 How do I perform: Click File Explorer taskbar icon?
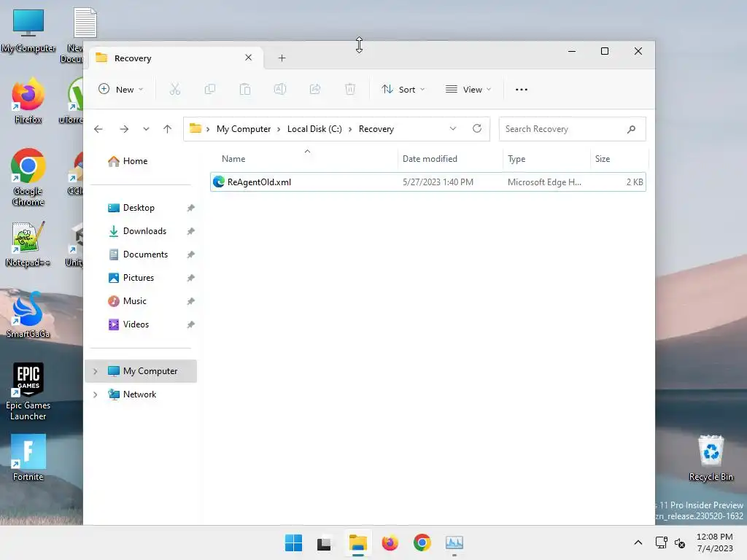(x=357, y=542)
